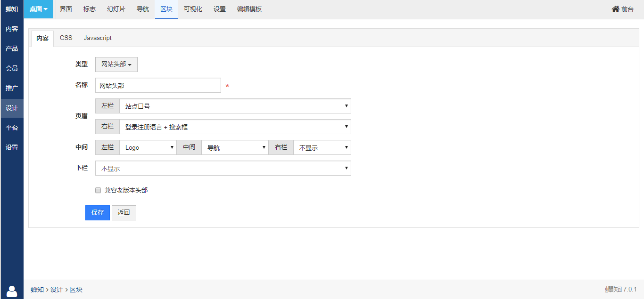Image resolution: width=644 pixels, height=299 pixels.
Task: Open 中间 导航 select box
Action: pos(235,147)
